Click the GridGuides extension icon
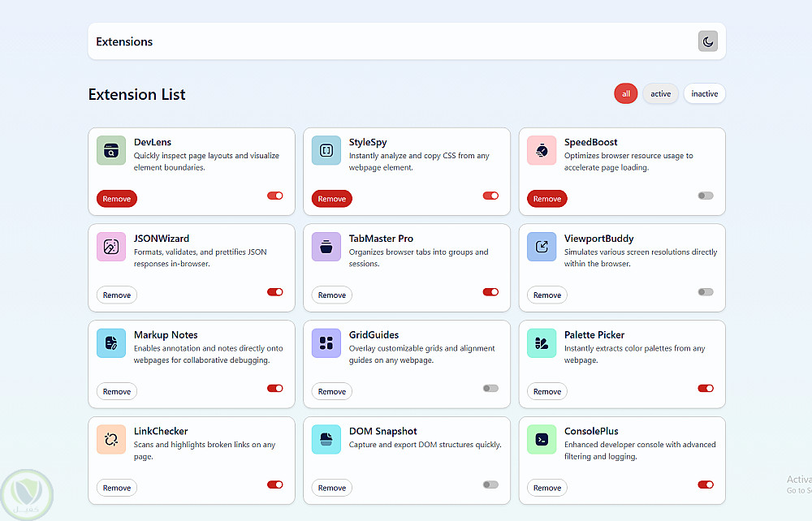This screenshot has width=812, height=521. [x=326, y=343]
